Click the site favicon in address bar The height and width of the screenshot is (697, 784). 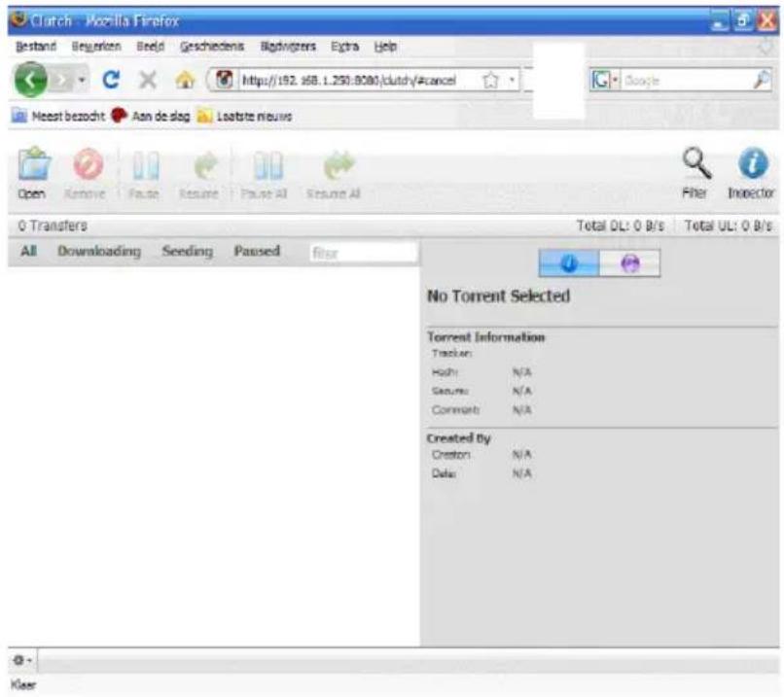coord(224,80)
